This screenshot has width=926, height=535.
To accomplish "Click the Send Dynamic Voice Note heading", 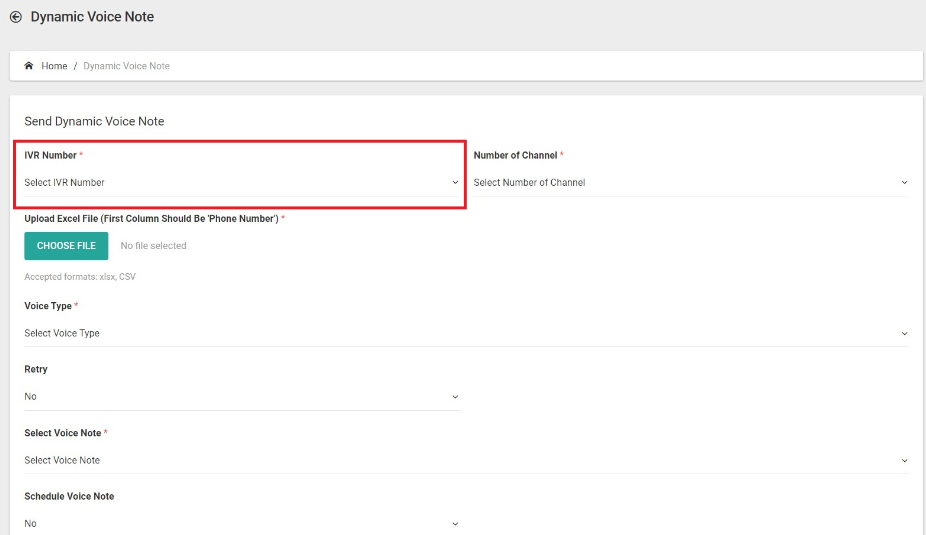I will coord(94,121).
